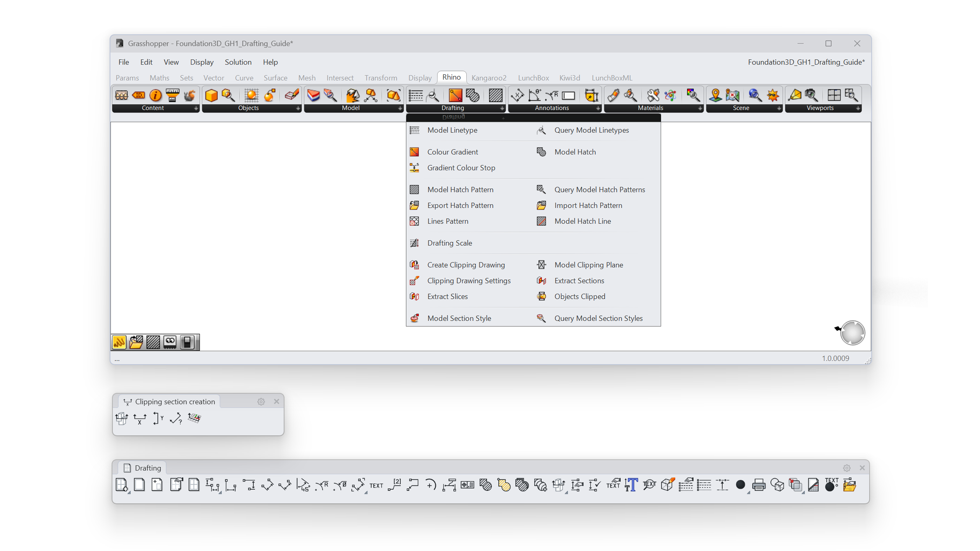Click Extract Sections entry
980x551 pixels.
(570, 280)
